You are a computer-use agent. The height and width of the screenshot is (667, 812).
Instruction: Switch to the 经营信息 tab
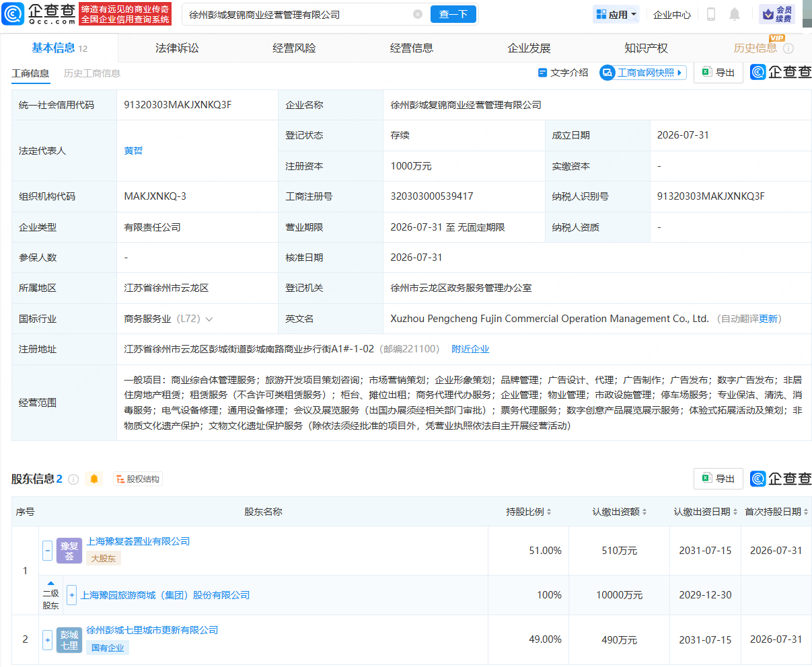click(412, 48)
